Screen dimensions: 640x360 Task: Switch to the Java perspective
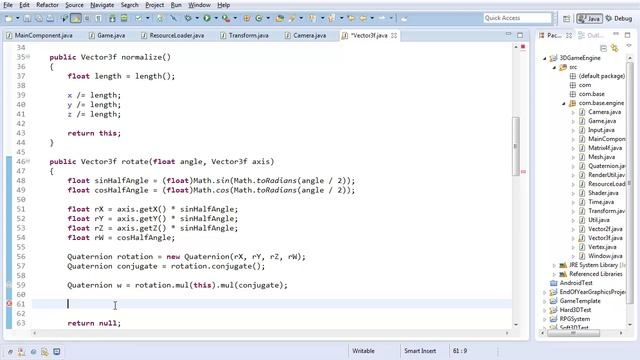(x=589, y=19)
